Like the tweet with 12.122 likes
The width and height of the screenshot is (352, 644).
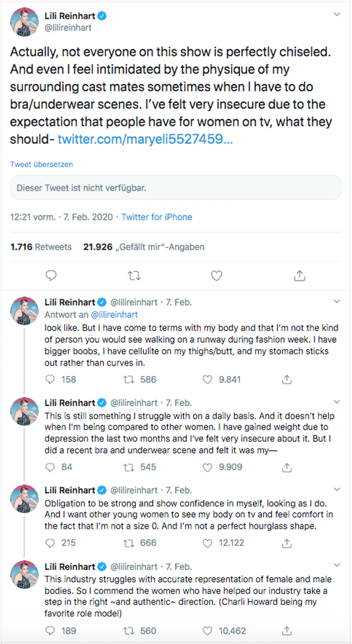pos(207,543)
